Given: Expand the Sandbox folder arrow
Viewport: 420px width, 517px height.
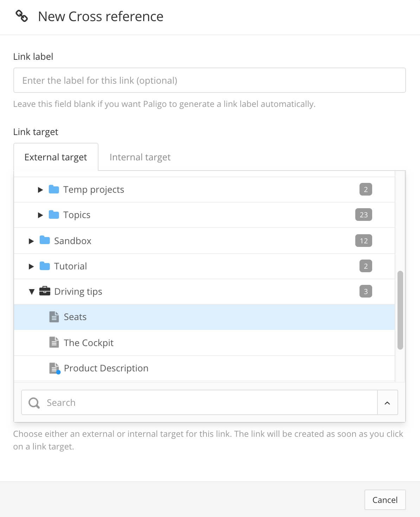Looking at the screenshot, I should pyautogui.click(x=31, y=241).
